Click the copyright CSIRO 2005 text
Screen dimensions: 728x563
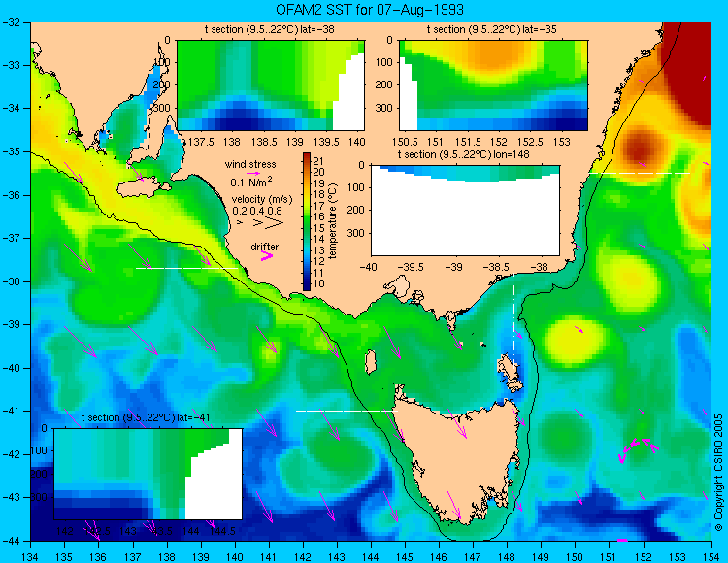pyautogui.click(x=718, y=473)
